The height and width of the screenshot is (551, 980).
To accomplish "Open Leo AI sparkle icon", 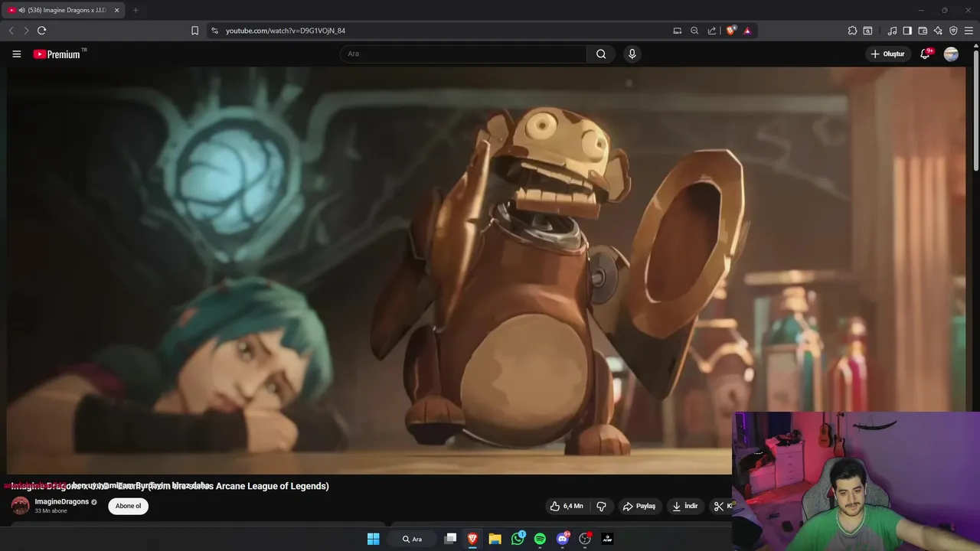I will [938, 31].
